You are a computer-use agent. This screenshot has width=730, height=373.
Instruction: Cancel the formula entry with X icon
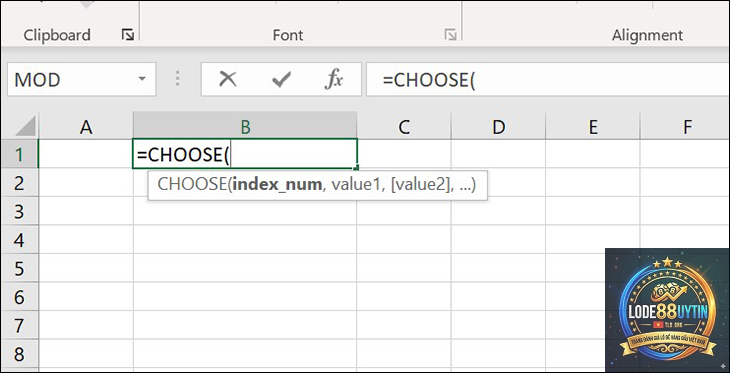click(228, 80)
